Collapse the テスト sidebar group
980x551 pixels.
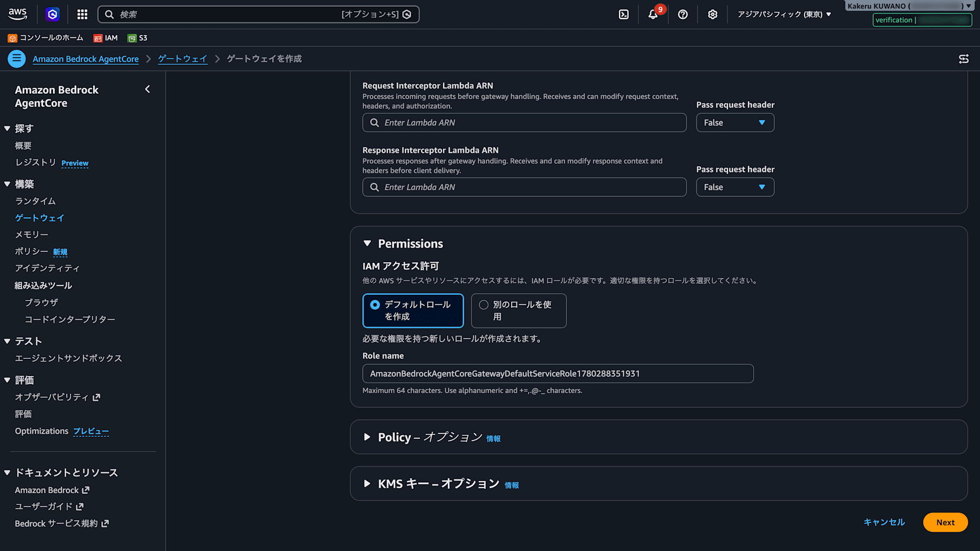[7, 341]
